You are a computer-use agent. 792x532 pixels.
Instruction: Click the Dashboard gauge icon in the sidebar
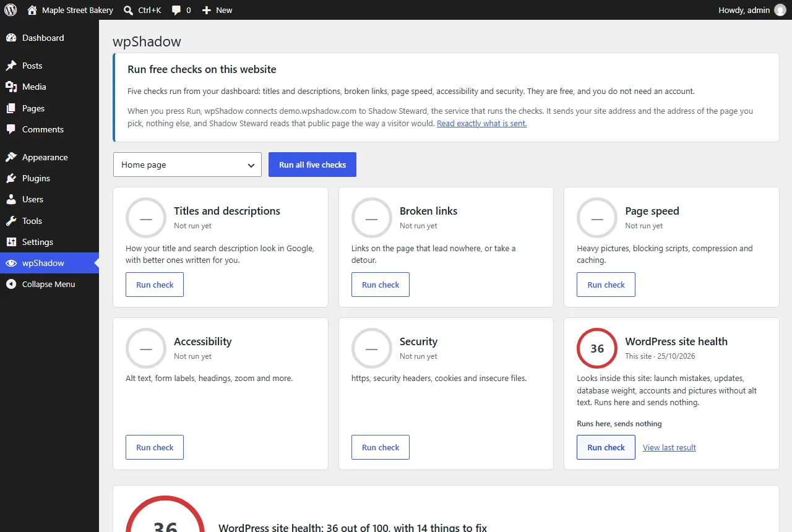pyautogui.click(x=11, y=38)
